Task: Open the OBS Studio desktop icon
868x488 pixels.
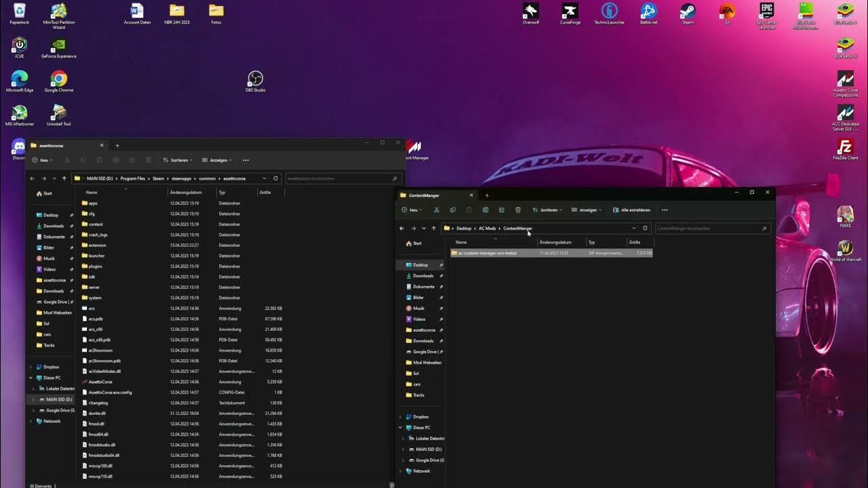Action: [255, 81]
